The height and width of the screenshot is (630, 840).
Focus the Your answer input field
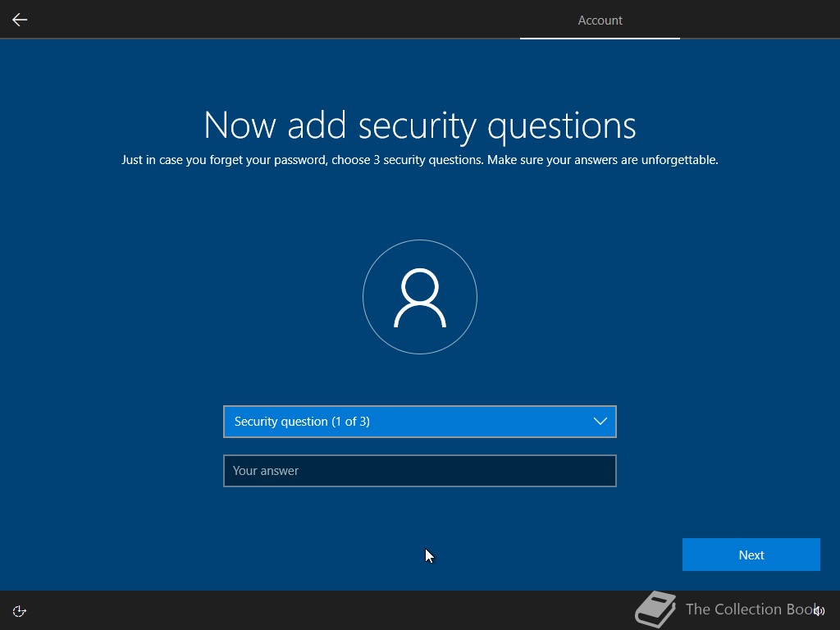click(420, 471)
